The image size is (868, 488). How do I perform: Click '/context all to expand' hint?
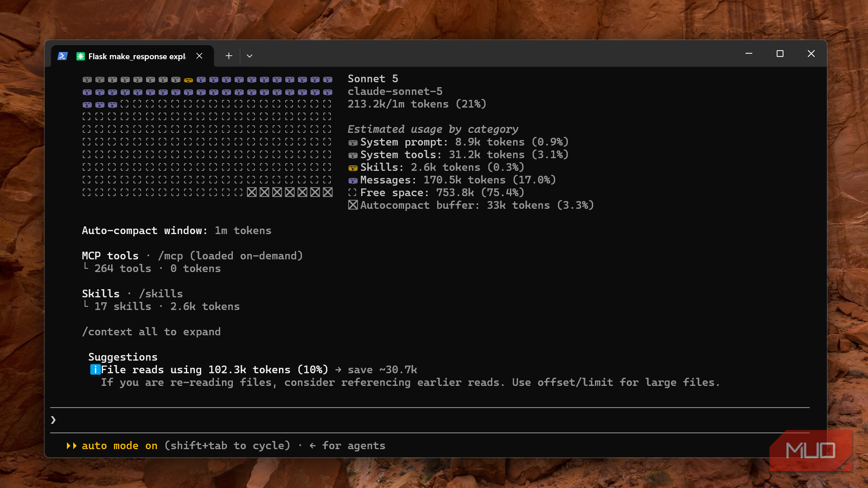151,332
